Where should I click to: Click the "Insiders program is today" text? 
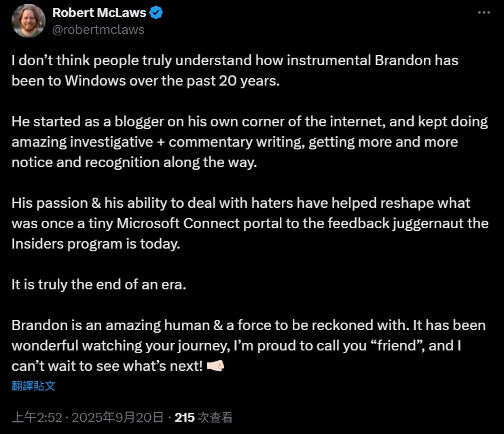96,244
